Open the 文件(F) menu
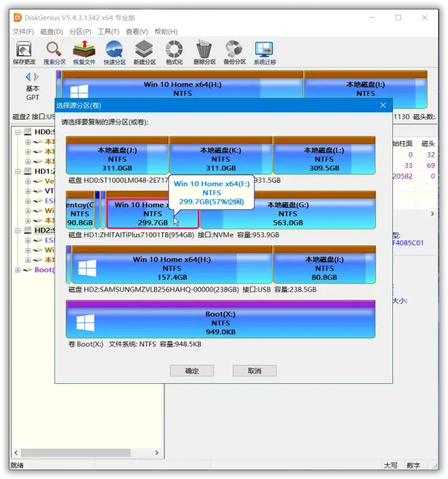448x479 pixels. (23, 31)
